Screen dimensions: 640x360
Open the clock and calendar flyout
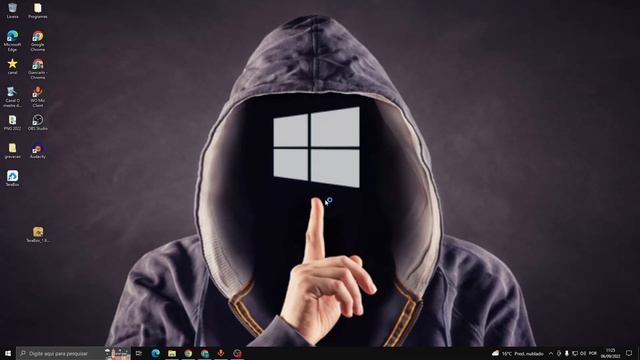click(x=610, y=353)
